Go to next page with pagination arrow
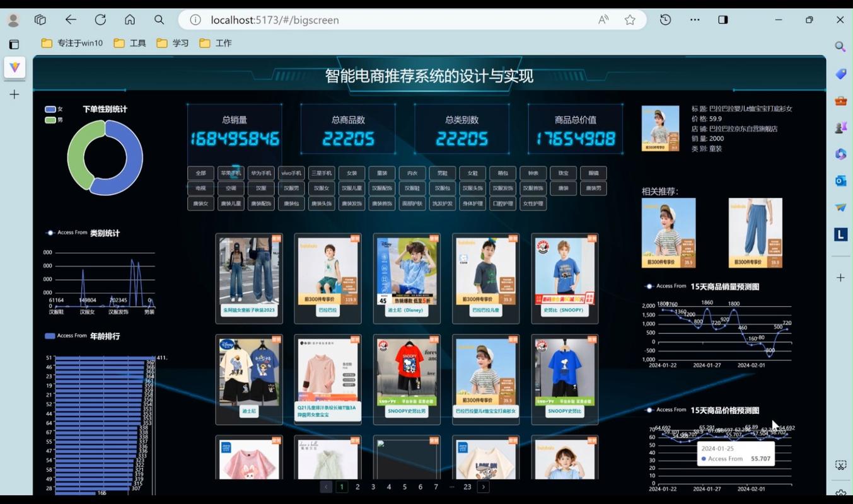 [x=484, y=487]
